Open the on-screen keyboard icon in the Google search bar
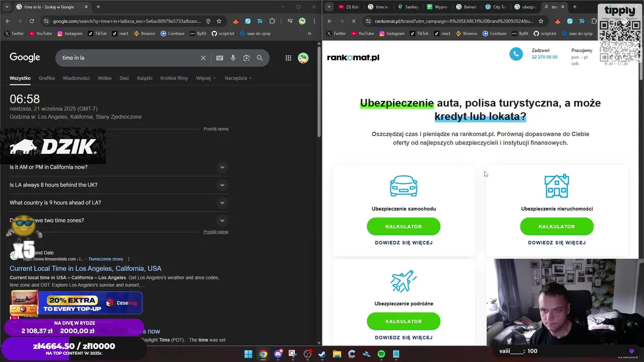 [x=220, y=58]
